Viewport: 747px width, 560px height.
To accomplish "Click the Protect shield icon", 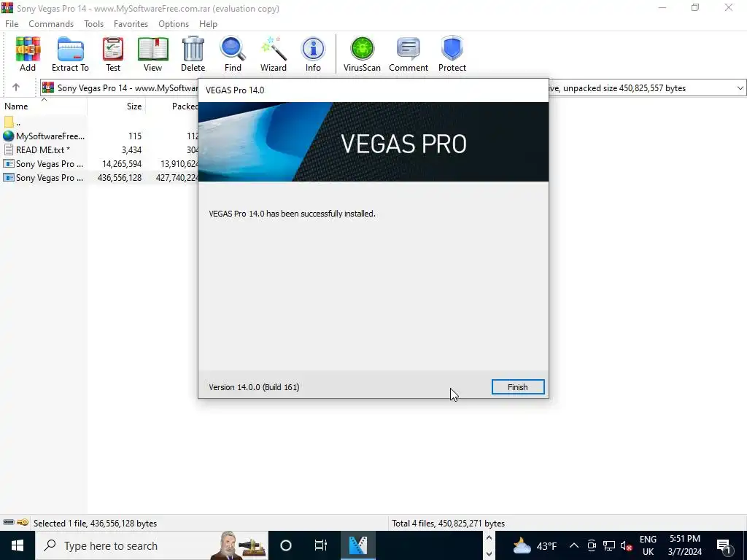I will coord(452,54).
